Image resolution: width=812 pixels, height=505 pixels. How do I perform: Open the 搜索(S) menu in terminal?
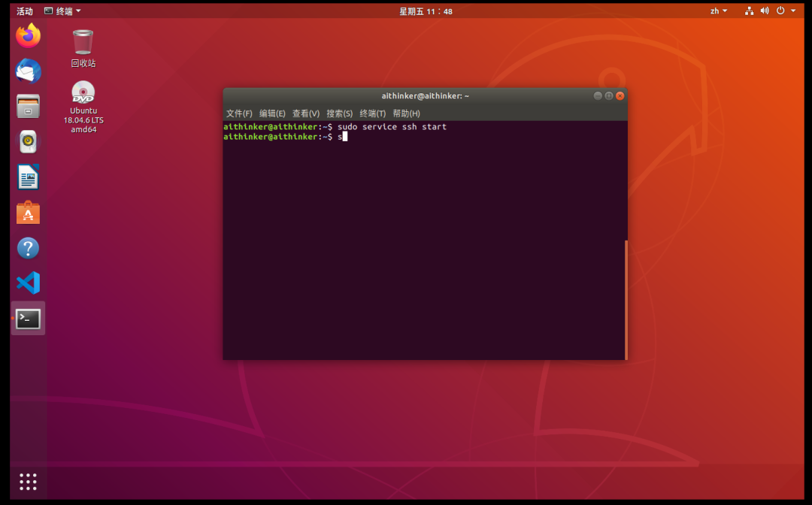tap(339, 113)
